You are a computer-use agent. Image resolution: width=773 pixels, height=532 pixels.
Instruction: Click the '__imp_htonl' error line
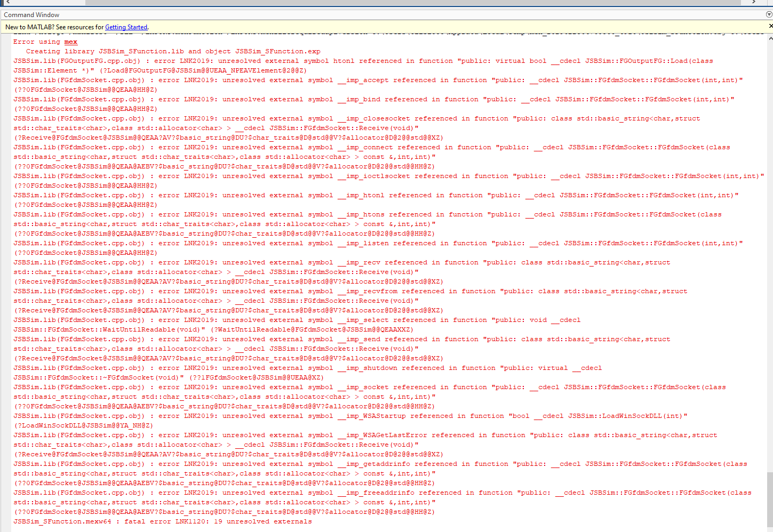[x=376, y=195]
